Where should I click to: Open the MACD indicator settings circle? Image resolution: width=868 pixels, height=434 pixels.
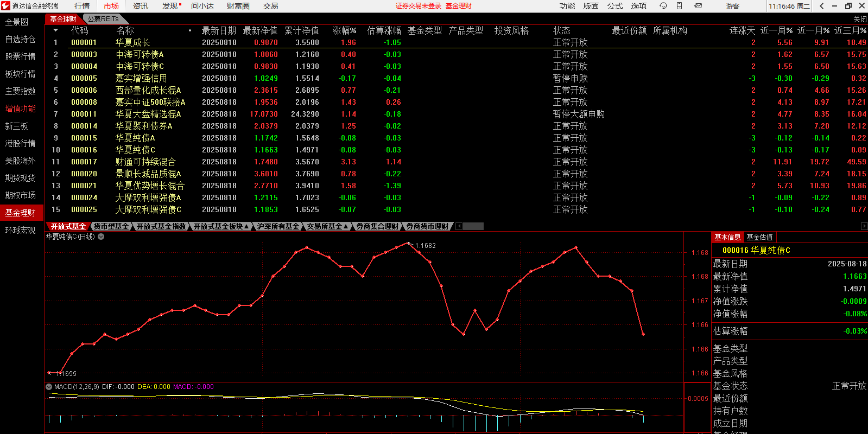tap(49, 387)
